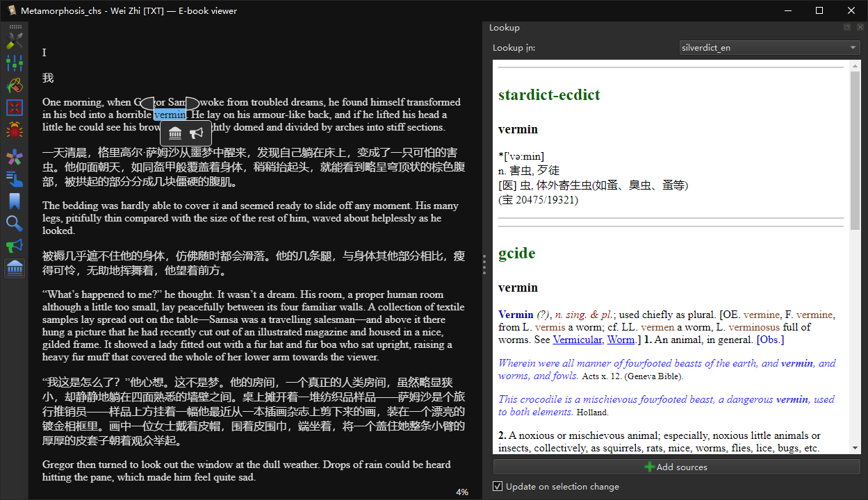This screenshot has width=868, height=500.
Task: Click the 'Lookup in:' label
Action: [514, 48]
